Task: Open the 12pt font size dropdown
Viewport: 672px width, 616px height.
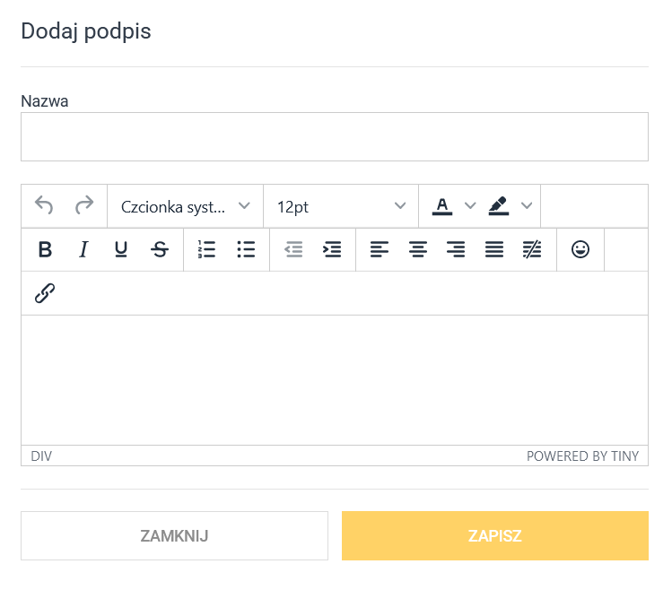Action: point(341,206)
